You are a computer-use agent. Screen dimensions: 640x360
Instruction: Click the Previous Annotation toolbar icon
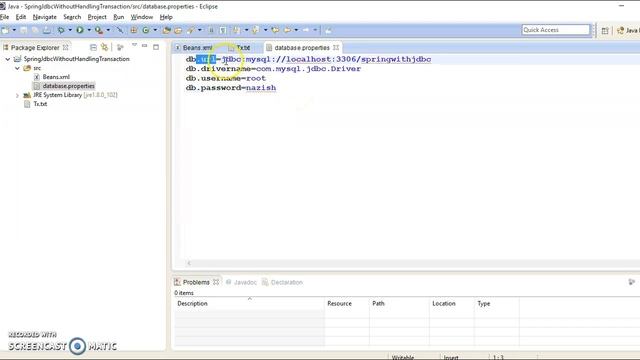(256, 30)
